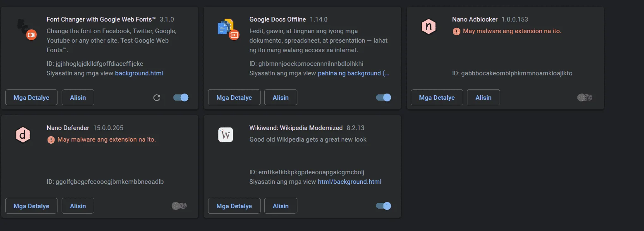The width and height of the screenshot is (644, 231).
Task: Disable the Font Changer extension toggle
Action: pos(181,98)
